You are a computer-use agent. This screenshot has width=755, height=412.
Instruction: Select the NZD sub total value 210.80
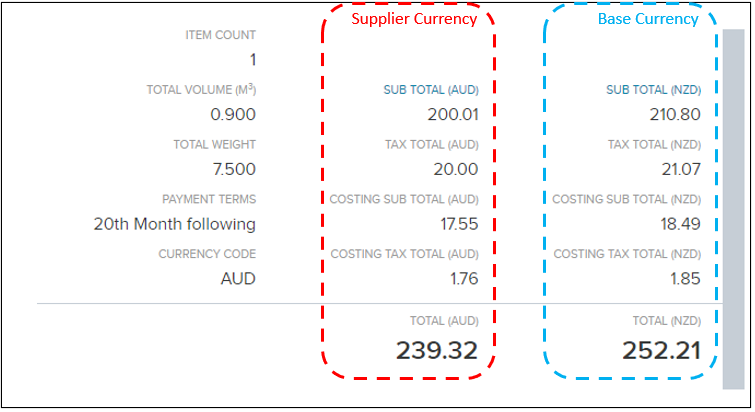(x=675, y=114)
